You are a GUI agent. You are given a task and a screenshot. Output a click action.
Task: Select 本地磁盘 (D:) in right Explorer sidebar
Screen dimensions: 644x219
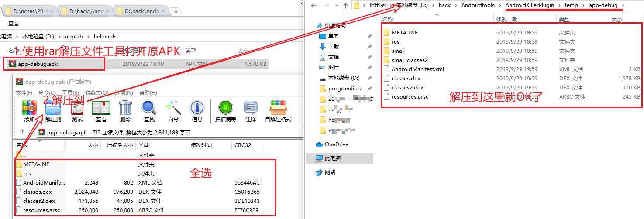344,78
